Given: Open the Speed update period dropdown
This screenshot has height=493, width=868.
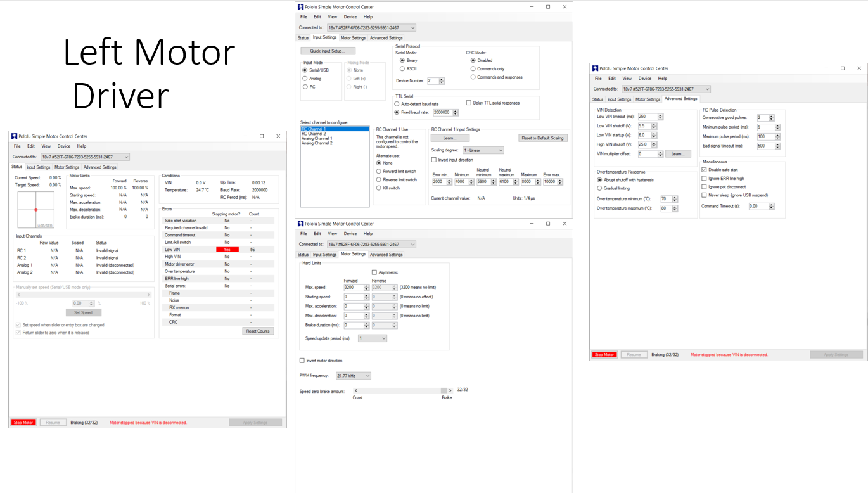Looking at the screenshot, I should pos(373,338).
